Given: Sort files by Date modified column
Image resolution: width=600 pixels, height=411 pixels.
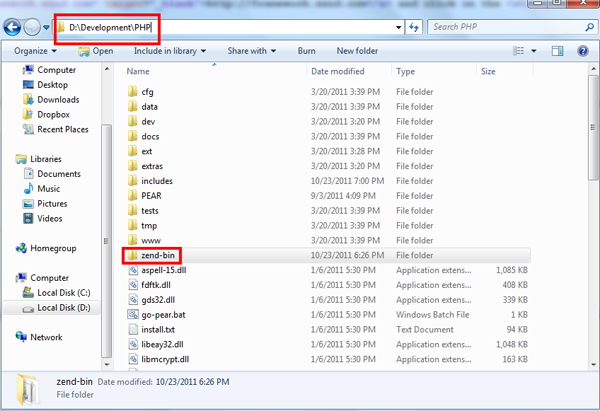Looking at the screenshot, I should (339, 72).
